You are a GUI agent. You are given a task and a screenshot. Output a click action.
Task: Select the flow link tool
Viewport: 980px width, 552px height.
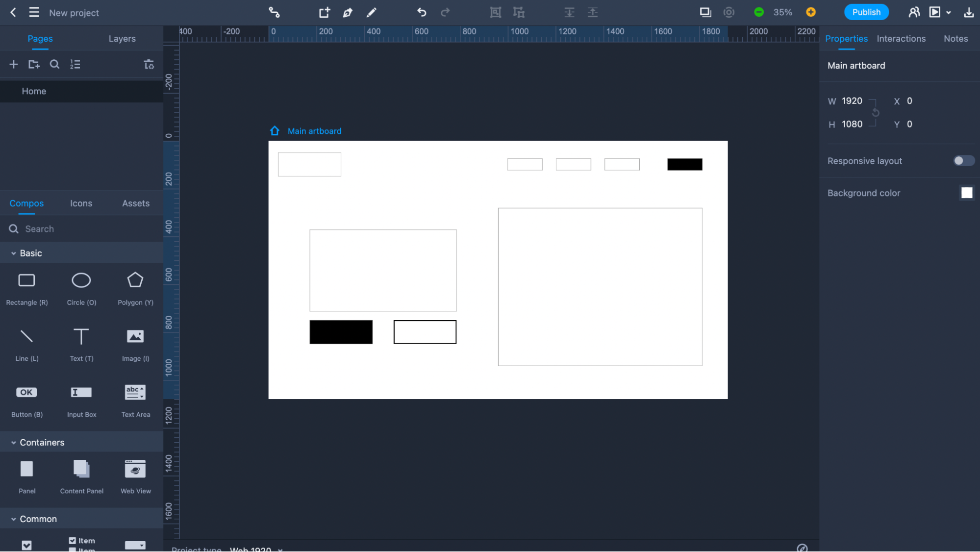click(x=274, y=12)
